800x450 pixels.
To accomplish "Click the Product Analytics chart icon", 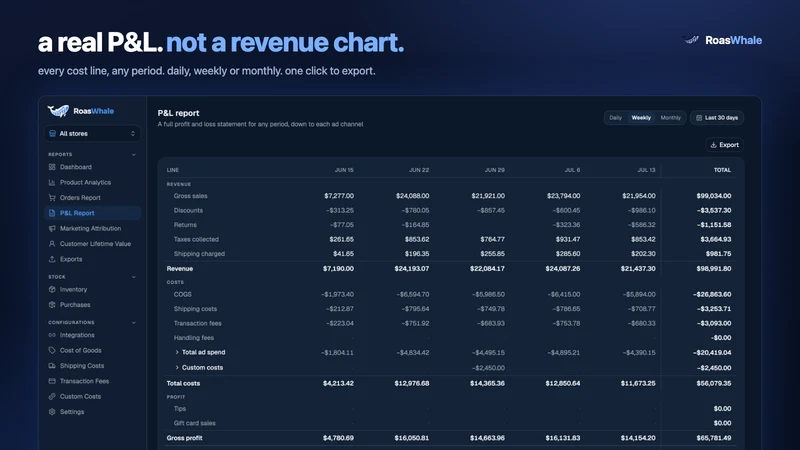I will (x=52, y=182).
